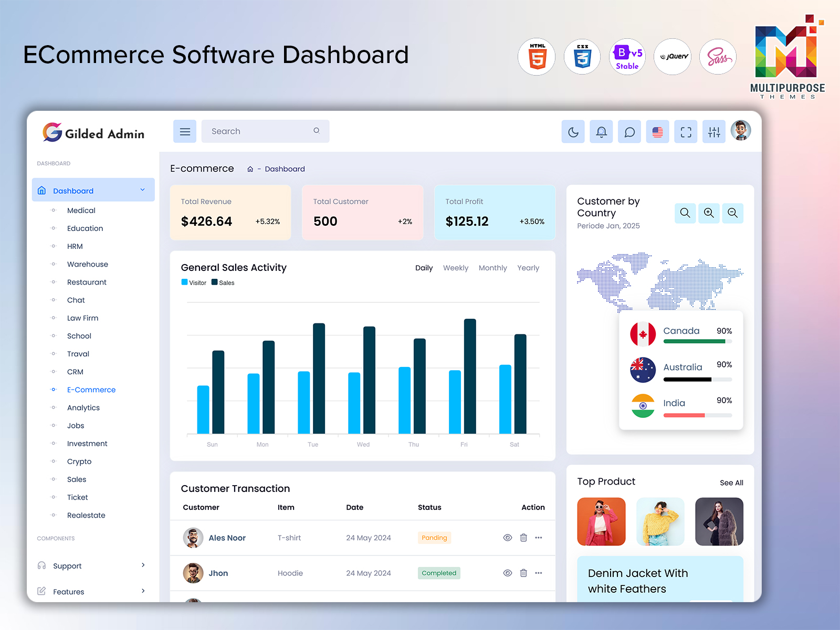Image resolution: width=840 pixels, height=630 pixels.
Task: Open more options for Jhon row
Action: pos(539,573)
